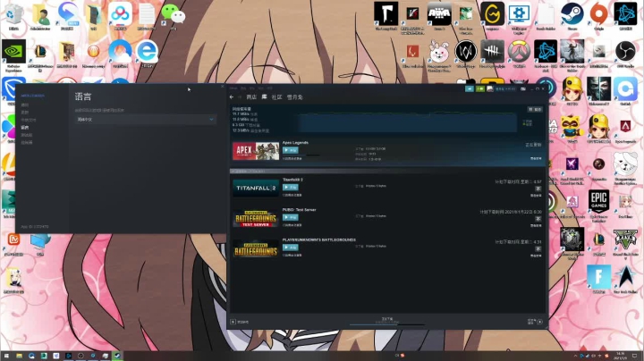
Task: Go back with Steam's left arrow
Action: click(x=232, y=97)
